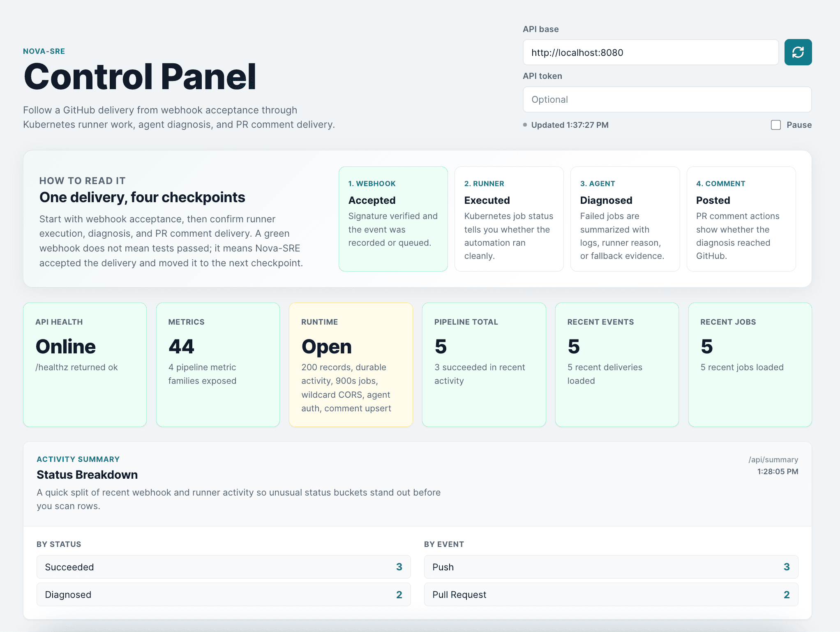Click the BY EVENT column label
This screenshot has width=840, height=632.
click(444, 544)
